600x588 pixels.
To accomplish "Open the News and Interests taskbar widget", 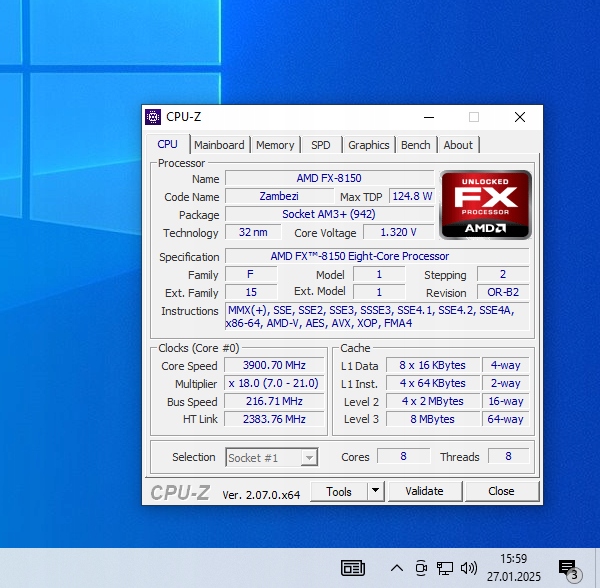I will [x=353, y=568].
